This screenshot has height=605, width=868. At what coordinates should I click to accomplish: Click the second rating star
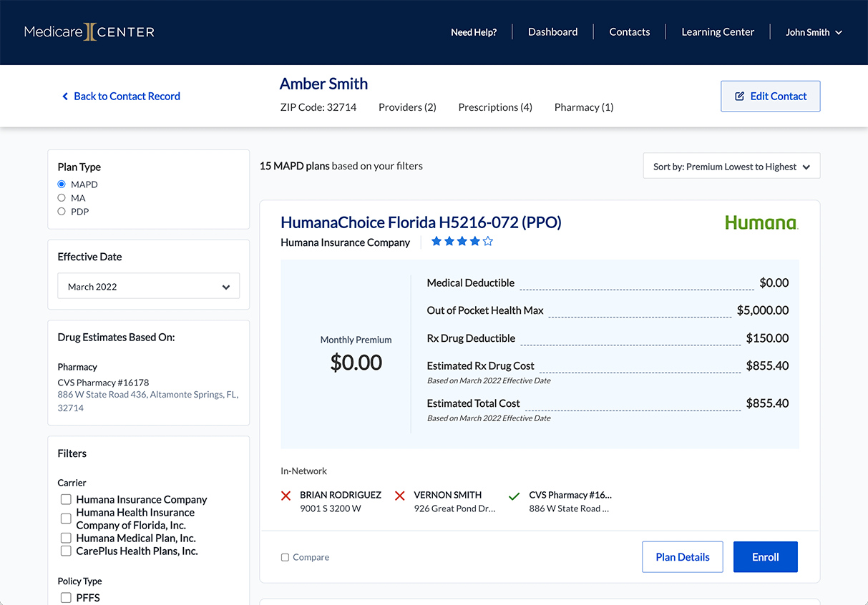[449, 242]
